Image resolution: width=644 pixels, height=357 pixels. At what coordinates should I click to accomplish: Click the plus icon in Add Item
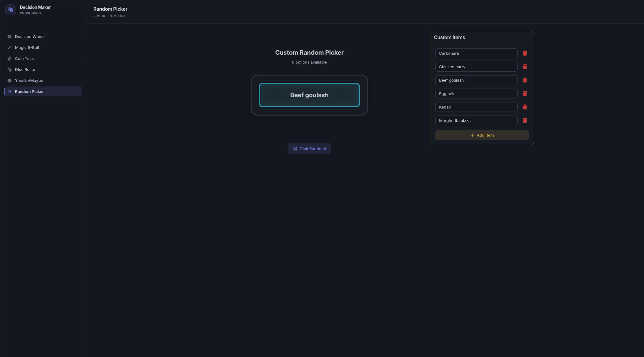(472, 135)
